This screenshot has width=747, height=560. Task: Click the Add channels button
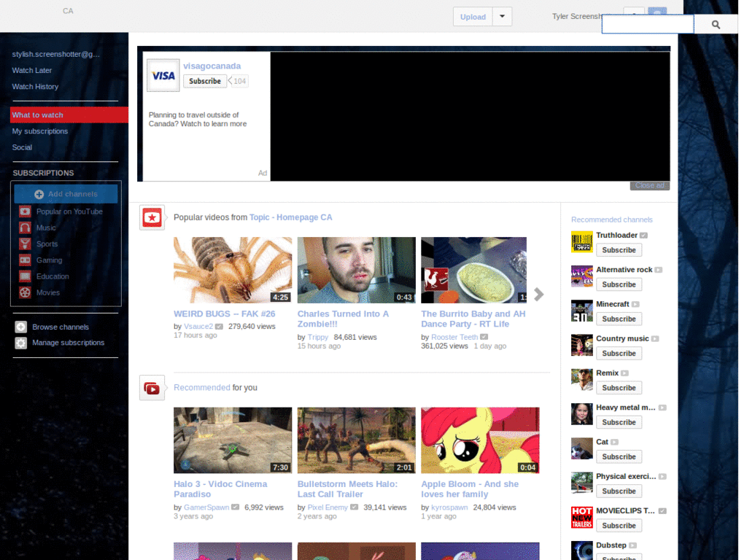(66, 194)
